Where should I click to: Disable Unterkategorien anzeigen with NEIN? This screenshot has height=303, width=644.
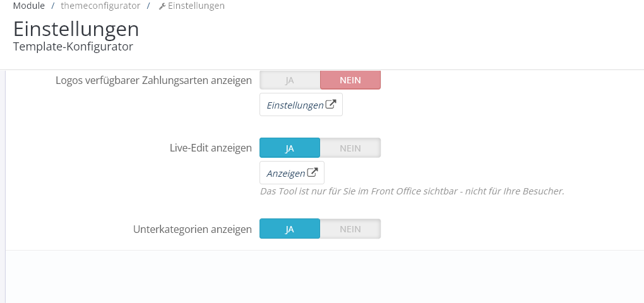coord(350,229)
